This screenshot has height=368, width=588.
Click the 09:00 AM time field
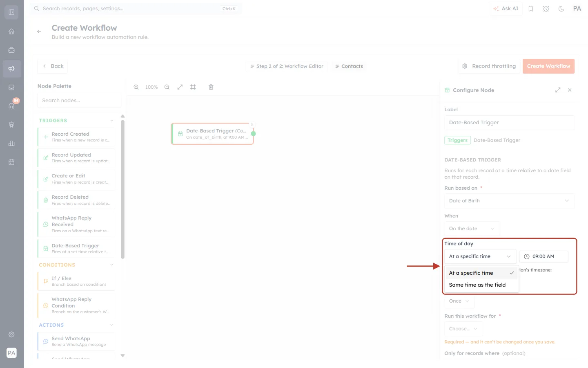click(543, 256)
